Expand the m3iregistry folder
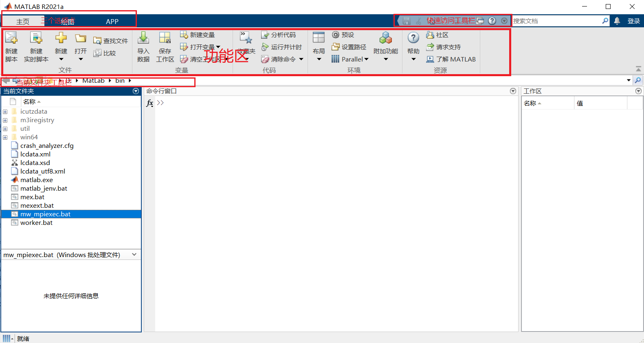The height and width of the screenshot is (343, 644). pos(5,120)
